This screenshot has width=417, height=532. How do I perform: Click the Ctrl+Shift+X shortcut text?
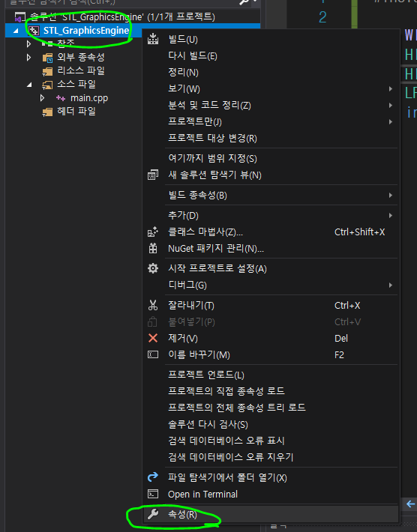359,232
